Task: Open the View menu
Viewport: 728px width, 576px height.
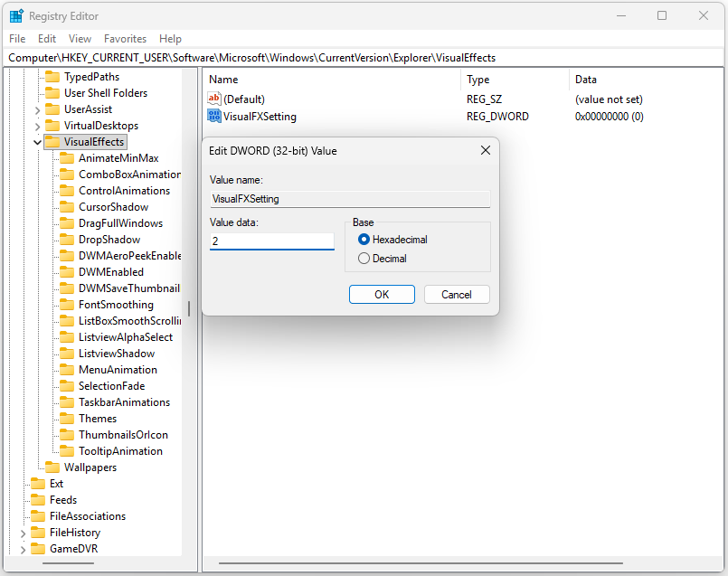Action: click(80, 39)
